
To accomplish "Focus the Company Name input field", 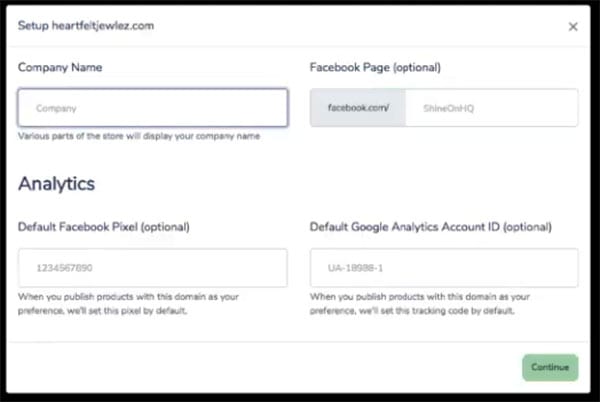I will click(153, 107).
